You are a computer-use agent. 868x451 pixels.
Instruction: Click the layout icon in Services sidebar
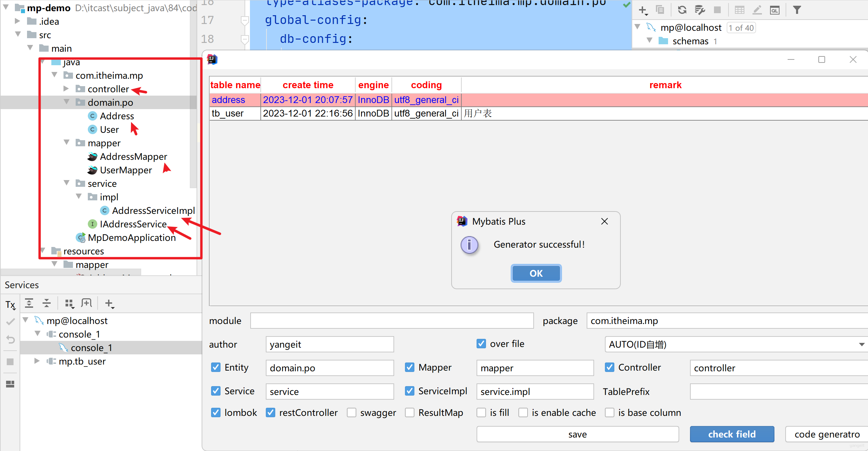coord(10,384)
